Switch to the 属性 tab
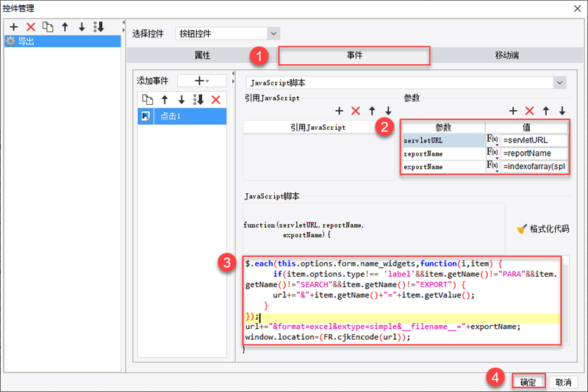 tap(202, 55)
